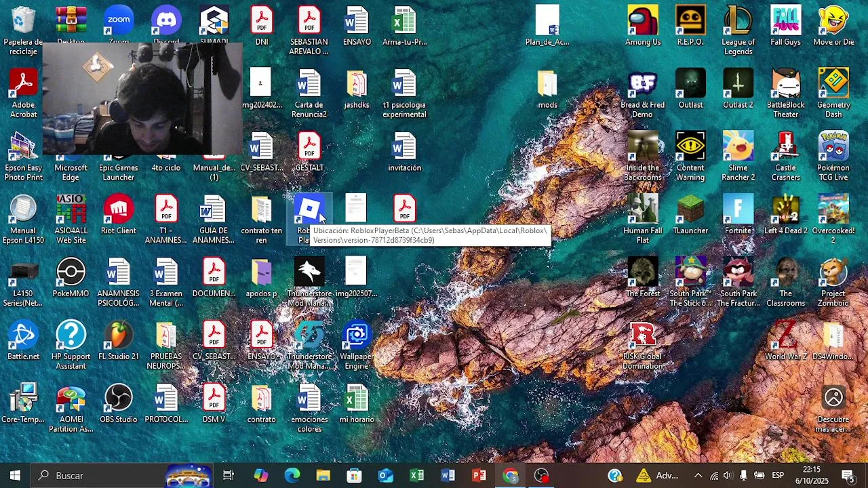Select the Project Zomboid shortcut

coord(833,283)
